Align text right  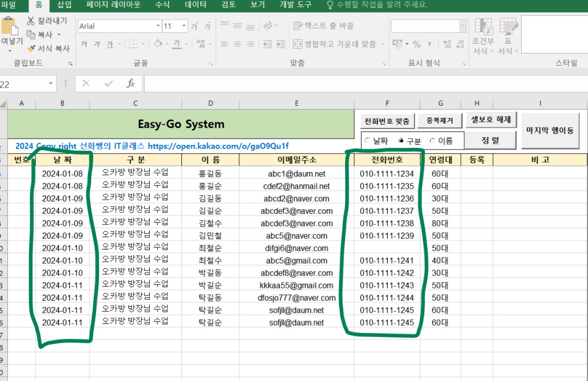(250, 44)
